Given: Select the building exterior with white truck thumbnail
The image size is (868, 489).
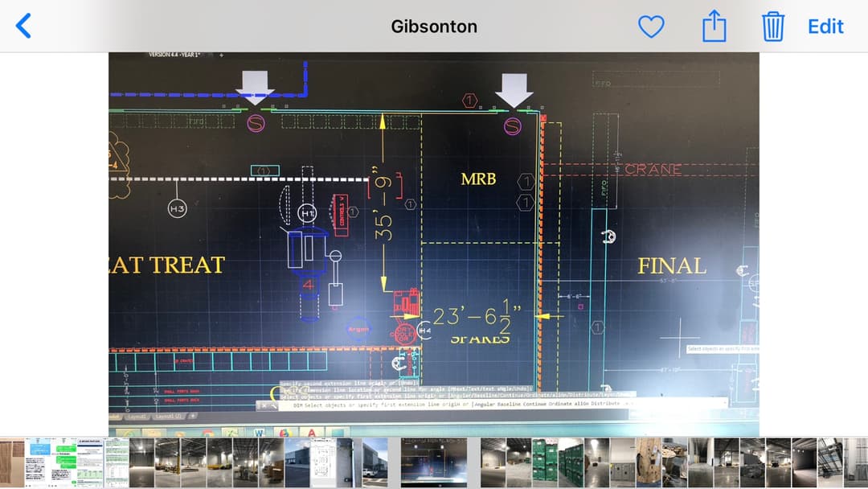Looking at the screenshot, I should [x=375, y=462].
